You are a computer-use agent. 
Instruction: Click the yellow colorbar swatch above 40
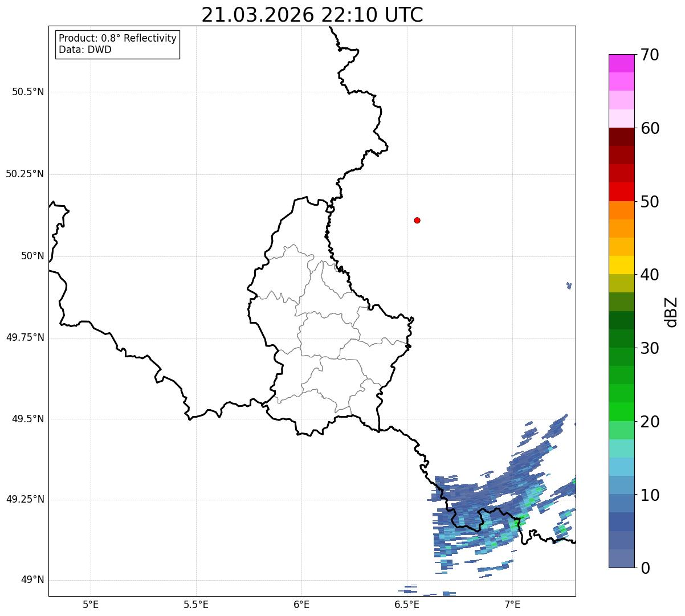pyautogui.click(x=622, y=265)
